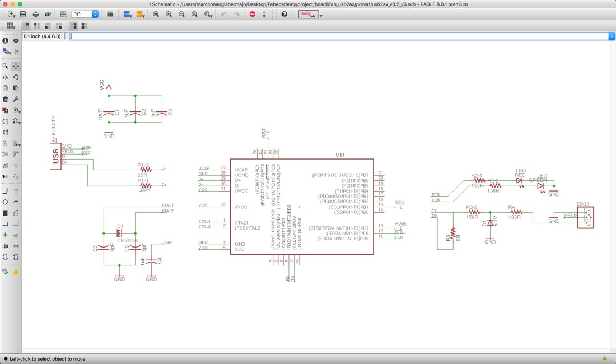This screenshot has height=364, width=616.
Task: Open the Export file dropdown icon
Action: (x=12, y=14)
